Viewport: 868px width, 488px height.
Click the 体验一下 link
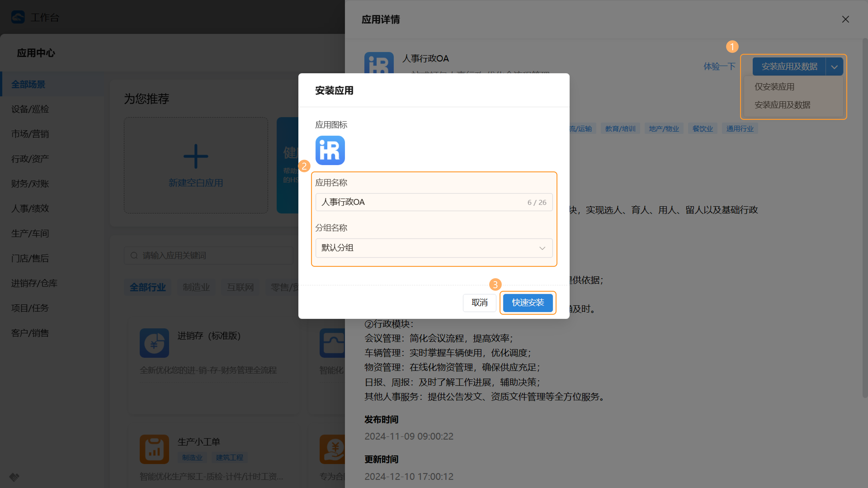coord(719,67)
